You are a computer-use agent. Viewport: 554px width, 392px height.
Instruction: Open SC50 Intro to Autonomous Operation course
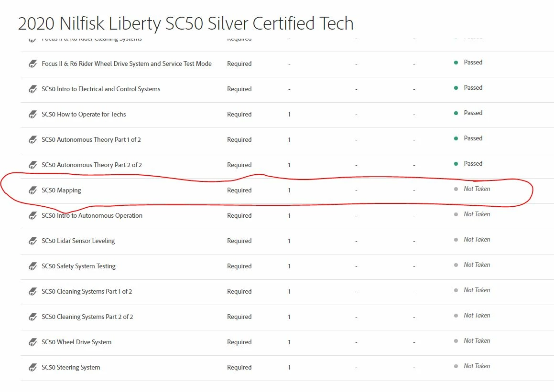[x=92, y=216]
